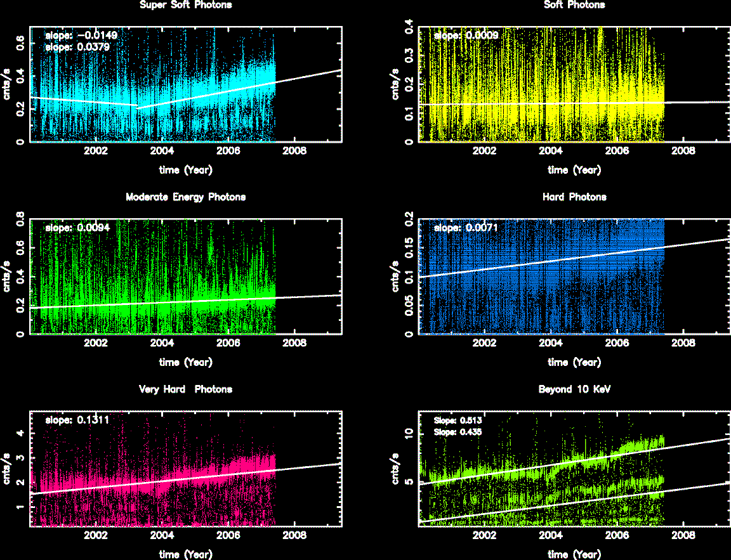Click the "Soft Photons" plot title
Screen dimensions: 731x560
coord(574,5)
